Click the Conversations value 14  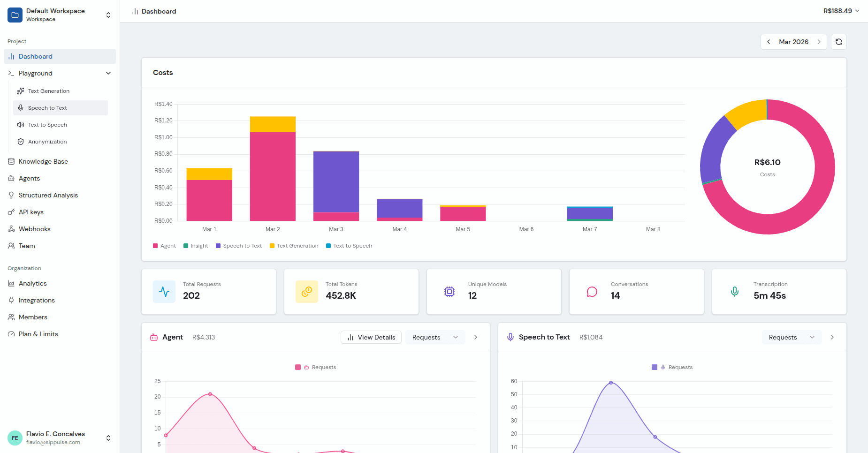(616, 295)
